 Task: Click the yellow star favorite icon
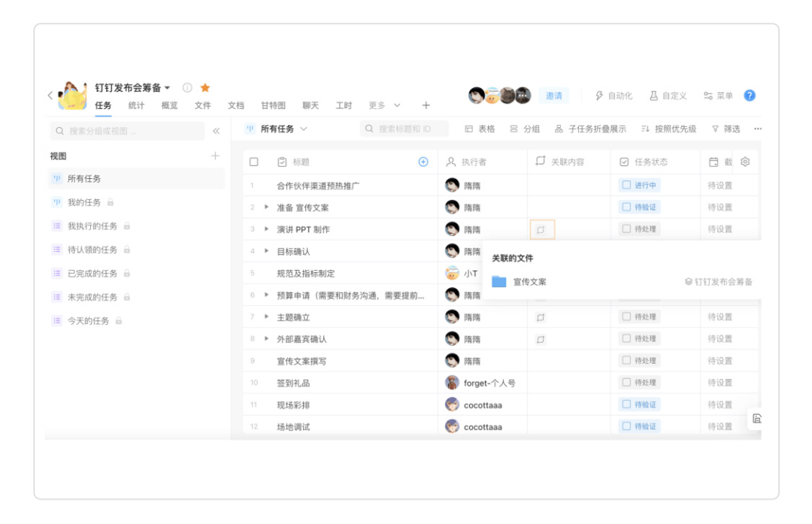(205, 88)
